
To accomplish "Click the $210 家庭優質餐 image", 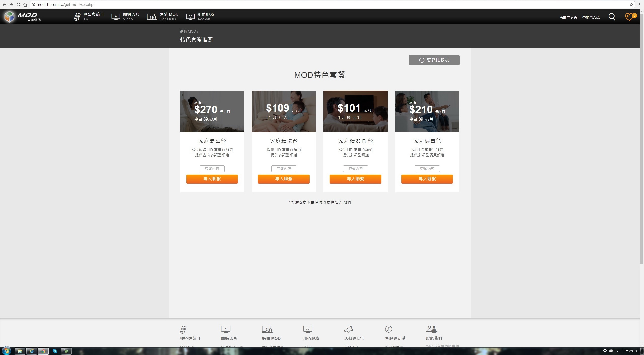I will point(427,111).
